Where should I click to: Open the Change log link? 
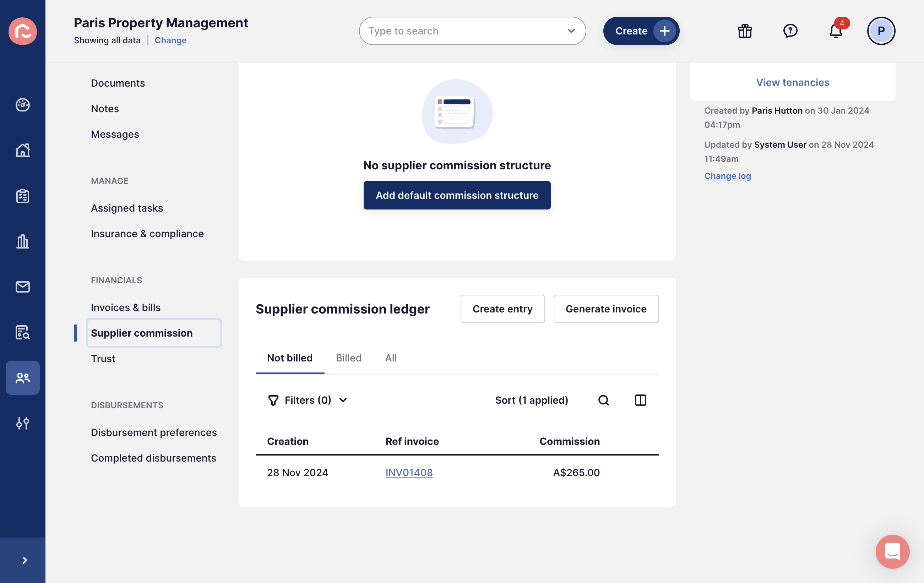point(728,176)
